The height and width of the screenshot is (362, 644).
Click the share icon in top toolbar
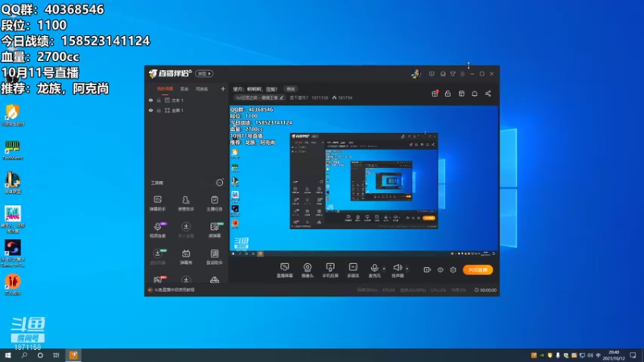pos(488,93)
